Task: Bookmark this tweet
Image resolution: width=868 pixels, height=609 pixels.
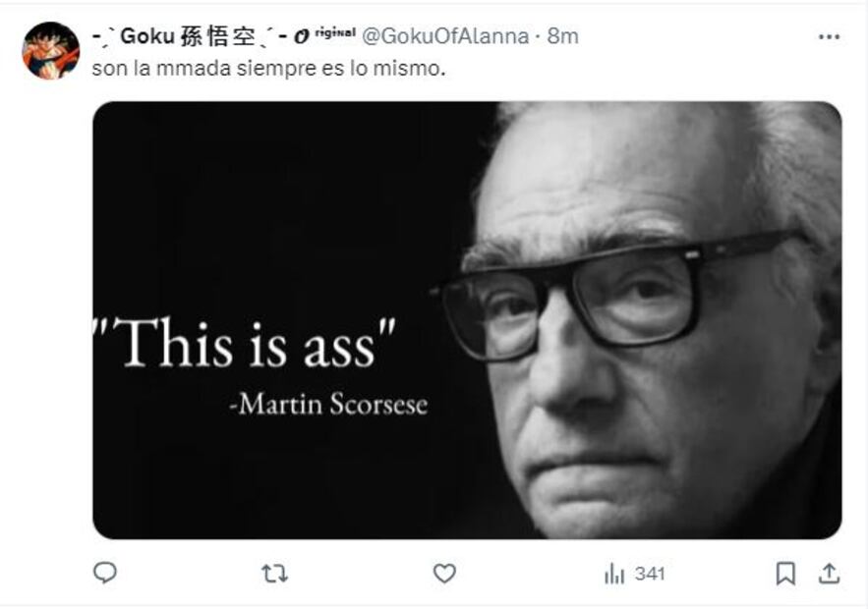Action: [785, 574]
